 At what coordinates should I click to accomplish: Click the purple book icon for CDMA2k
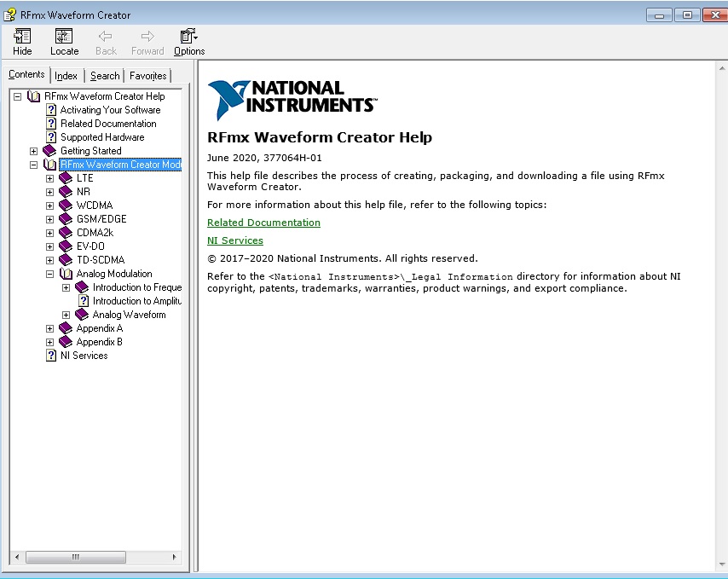pos(66,233)
